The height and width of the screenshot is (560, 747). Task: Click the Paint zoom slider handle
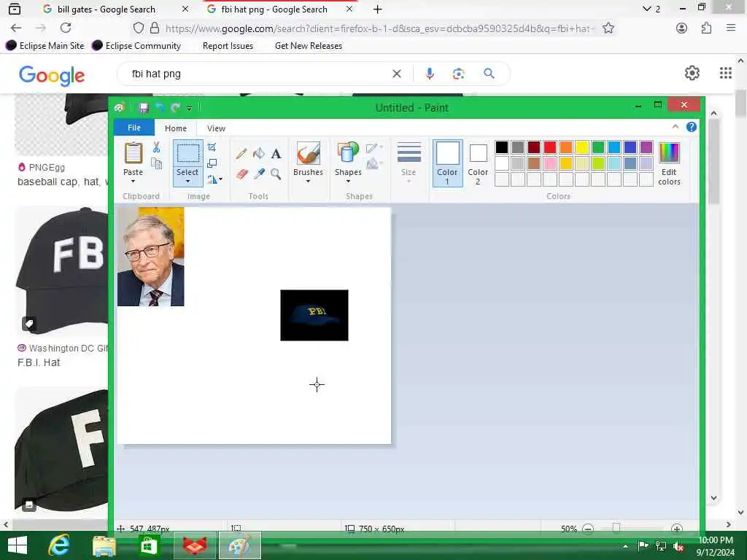point(616,528)
